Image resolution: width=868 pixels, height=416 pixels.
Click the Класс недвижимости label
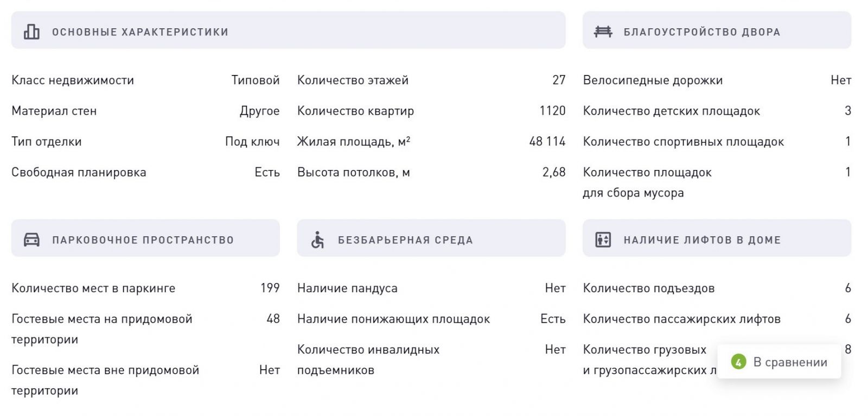tap(73, 80)
